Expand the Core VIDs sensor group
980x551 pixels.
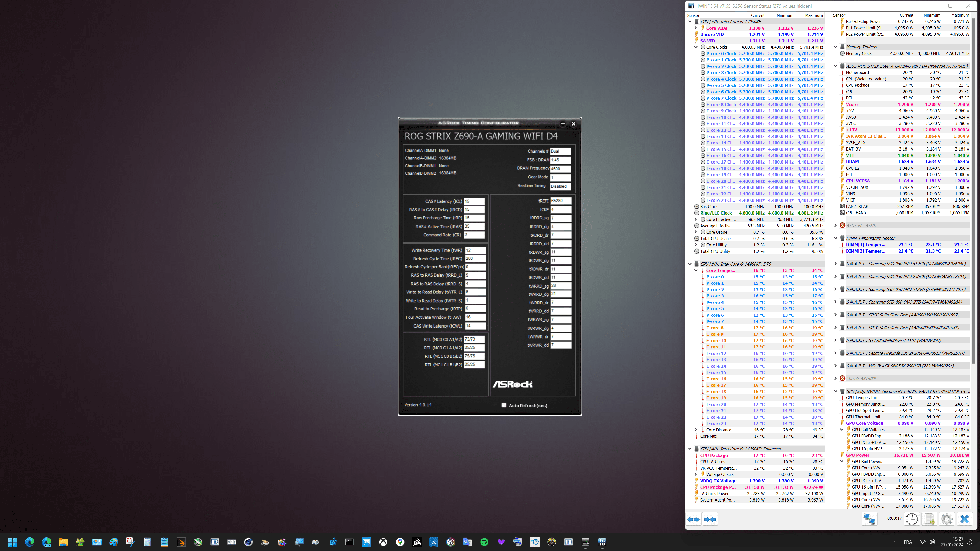pos(696,28)
